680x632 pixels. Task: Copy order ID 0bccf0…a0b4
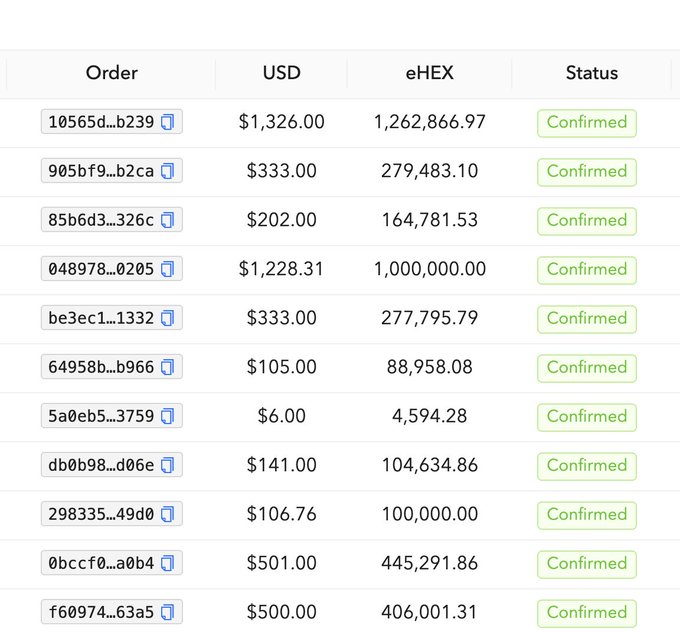[167, 563]
